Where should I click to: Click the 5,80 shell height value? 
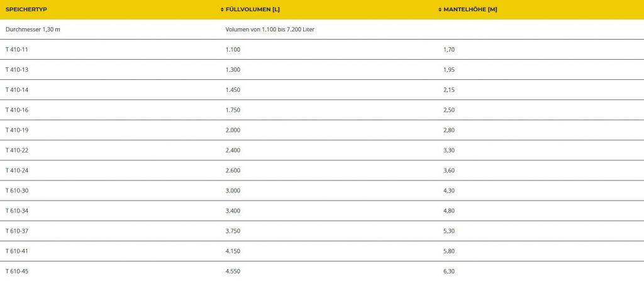449,251
